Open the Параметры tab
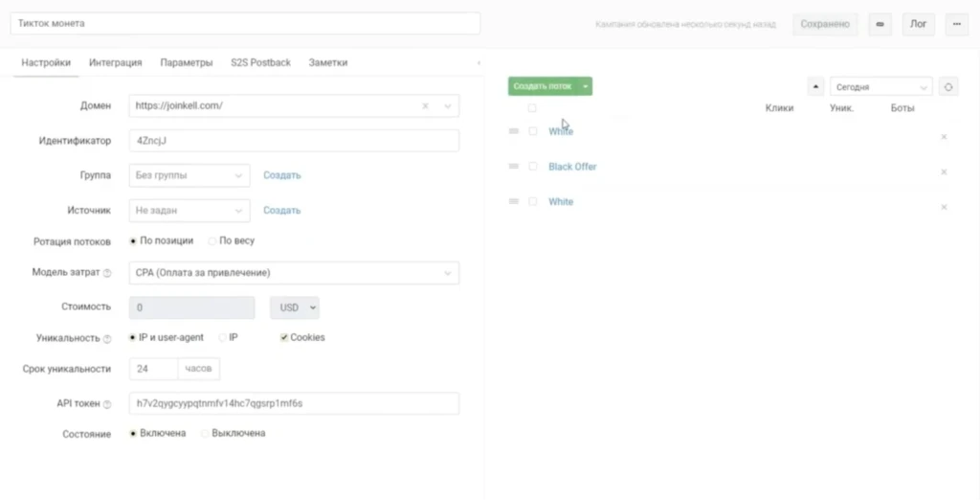 187,62
